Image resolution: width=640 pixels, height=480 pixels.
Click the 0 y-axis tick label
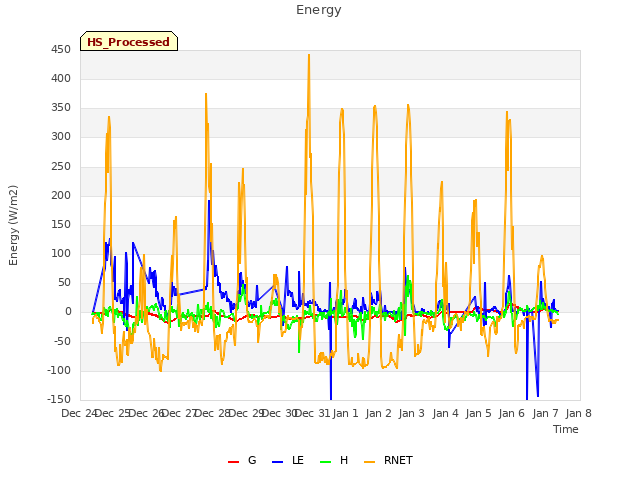coord(68,312)
